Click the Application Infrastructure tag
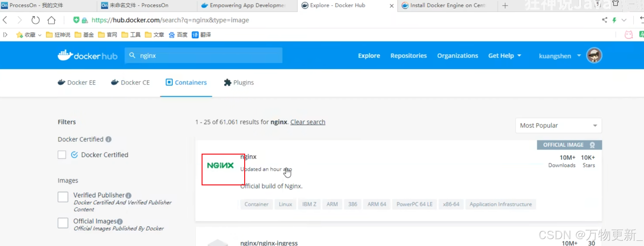 (x=501, y=204)
